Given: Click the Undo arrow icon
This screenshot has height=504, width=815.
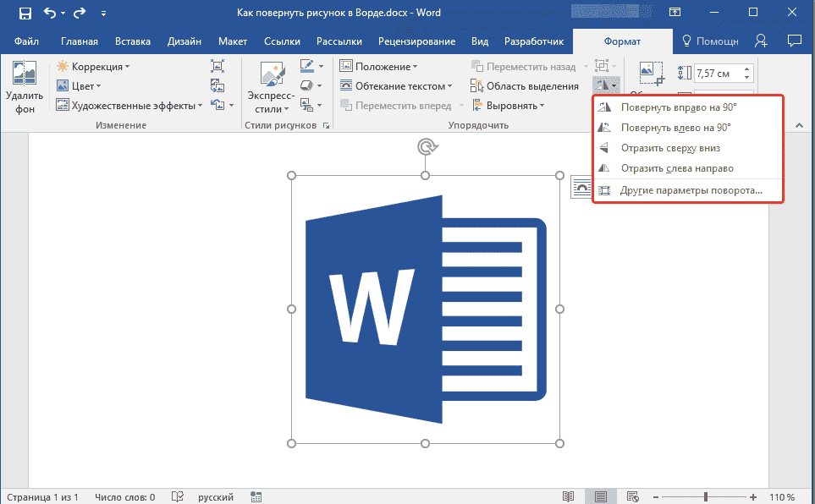Looking at the screenshot, I should tap(50, 14).
